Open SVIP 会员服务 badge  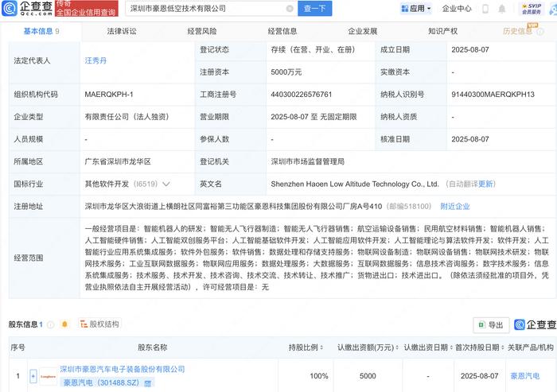tap(531, 9)
